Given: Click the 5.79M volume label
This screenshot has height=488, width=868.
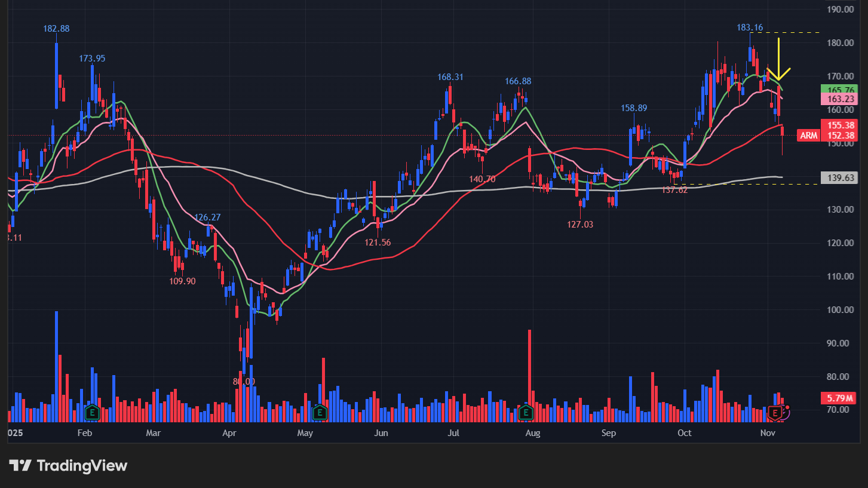Looking at the screenshot, I should [x=839, y=397].
